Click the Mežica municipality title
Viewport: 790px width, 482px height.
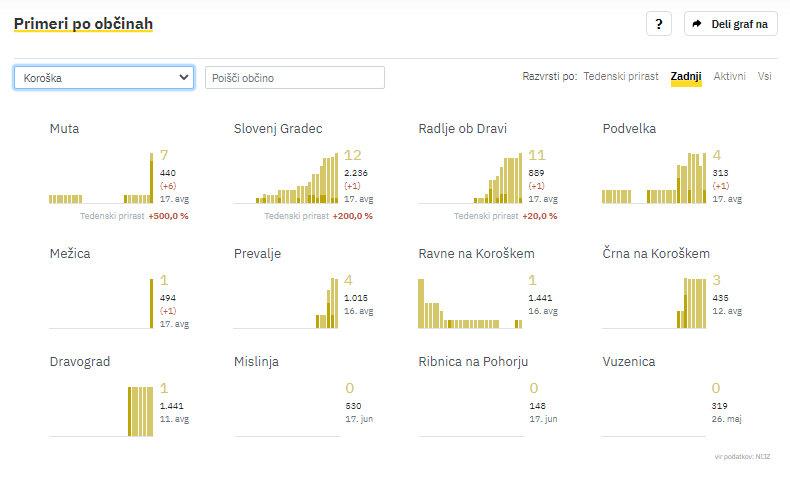[70, 253]
